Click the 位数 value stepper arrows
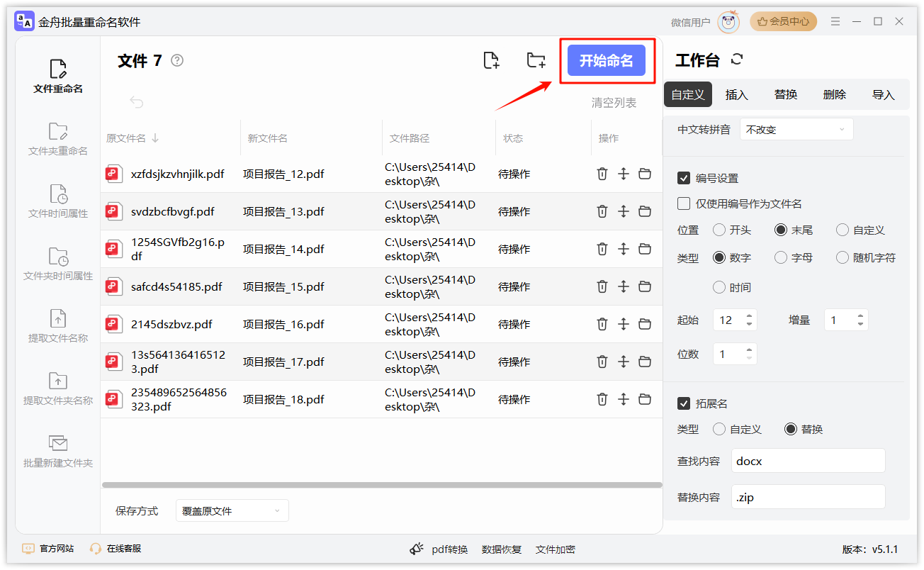The height and width of the screenshot is (570, 924). (x=750, y=354)
